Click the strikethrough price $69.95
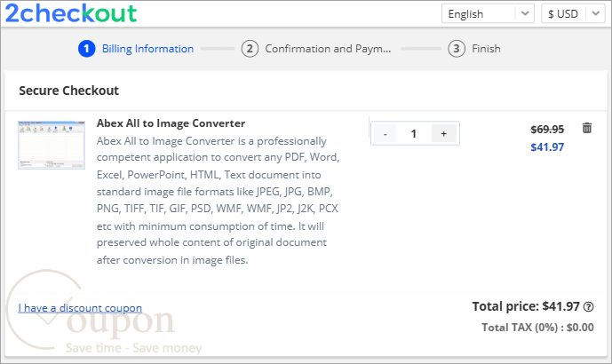The height and width of the screenshot is (364, 612). pyautogui.click(x=547, y=129)
